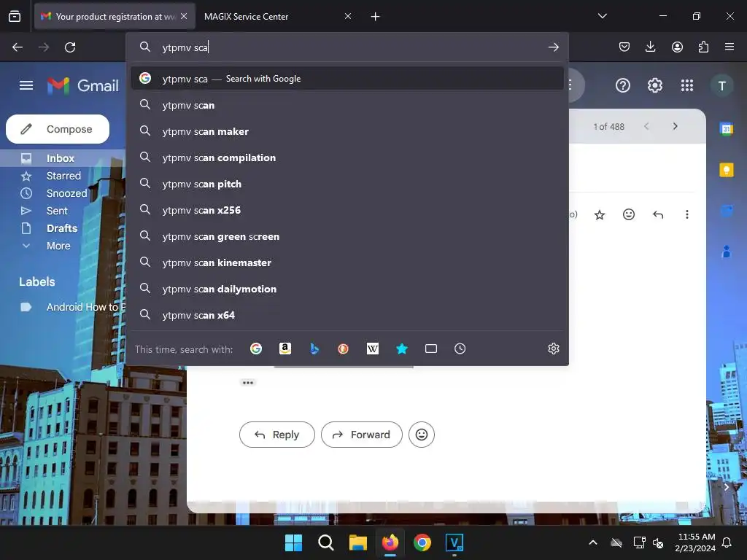Open Contacts side panel icon
Image resolution: width=747 pixels, height=560 pixels.
(726, 252)
